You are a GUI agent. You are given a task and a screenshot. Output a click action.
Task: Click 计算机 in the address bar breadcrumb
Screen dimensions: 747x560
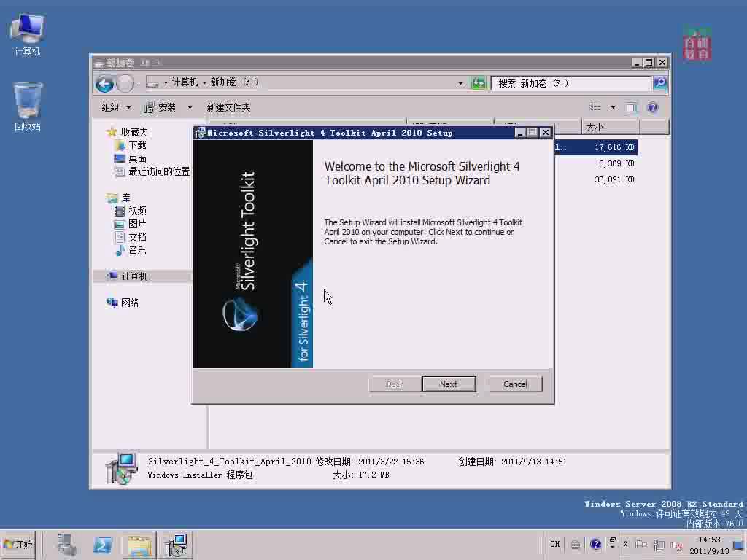click(x=185, y=82)
